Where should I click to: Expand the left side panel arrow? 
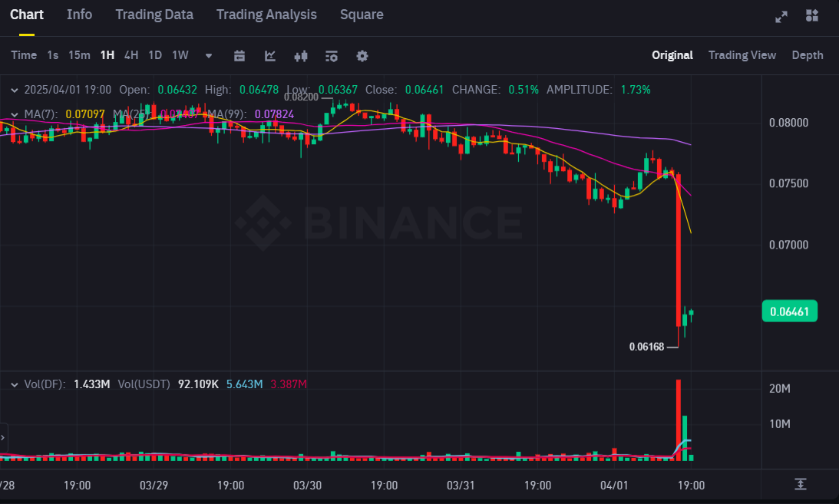(3, 438)
